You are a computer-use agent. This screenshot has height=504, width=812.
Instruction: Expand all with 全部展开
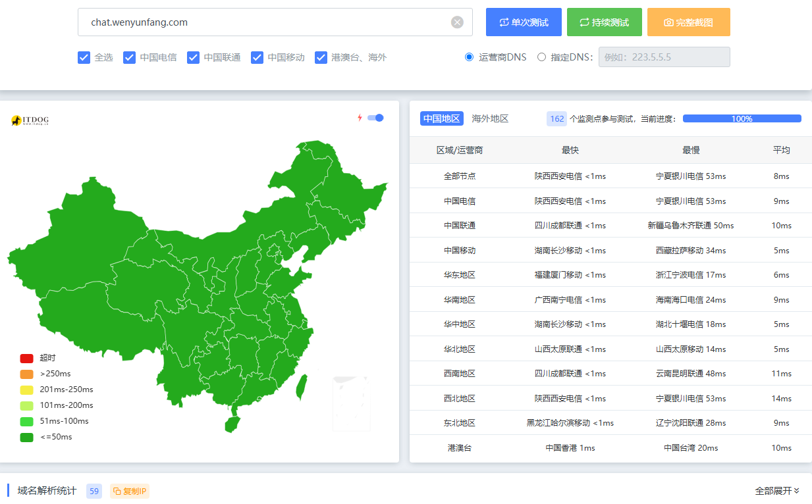777,491
